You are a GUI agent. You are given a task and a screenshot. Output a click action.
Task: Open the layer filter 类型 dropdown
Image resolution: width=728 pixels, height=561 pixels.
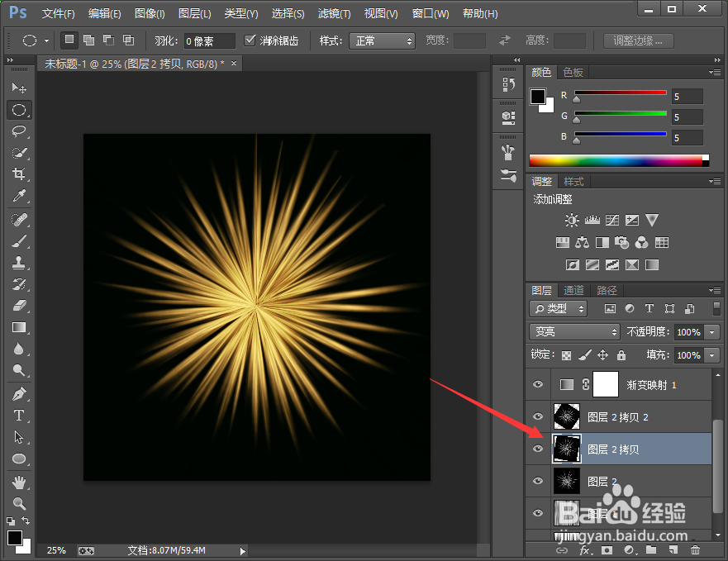coord(558,308)
